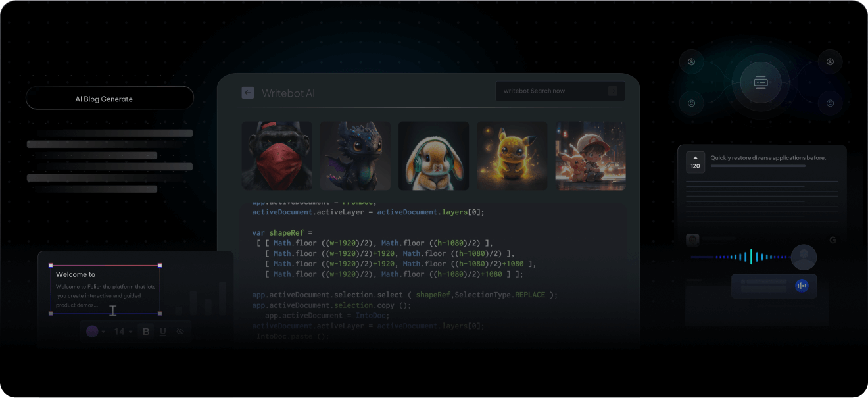Viewport: 868px width, 398px height.
Task: Click the AI Blog Generate button
Action: pyautogui.click(x=110, y=98)
